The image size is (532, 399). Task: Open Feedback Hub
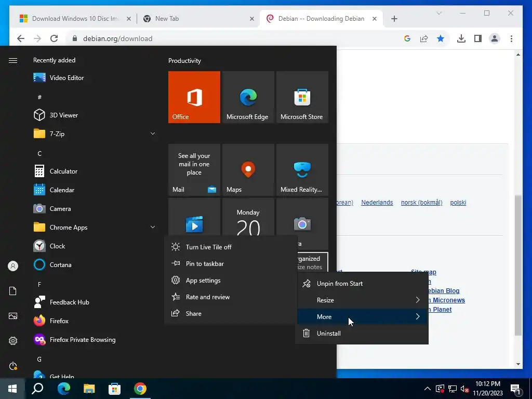[94, 302]
